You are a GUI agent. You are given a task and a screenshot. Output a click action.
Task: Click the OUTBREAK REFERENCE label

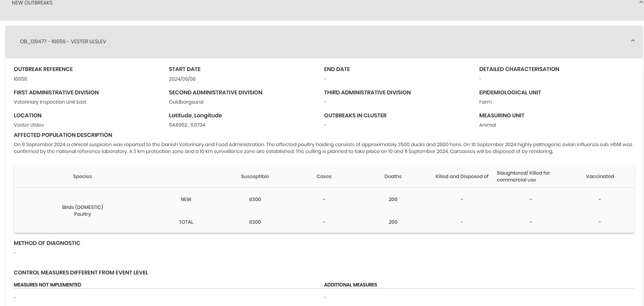[x=43, y=69]
